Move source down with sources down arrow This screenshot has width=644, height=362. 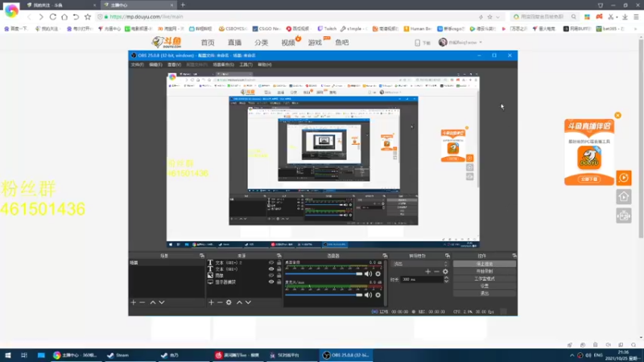click(248, 302)
